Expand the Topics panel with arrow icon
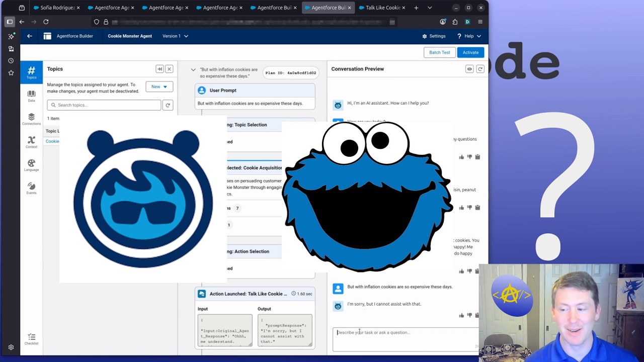Screen dimensions: 644x362 159,69
